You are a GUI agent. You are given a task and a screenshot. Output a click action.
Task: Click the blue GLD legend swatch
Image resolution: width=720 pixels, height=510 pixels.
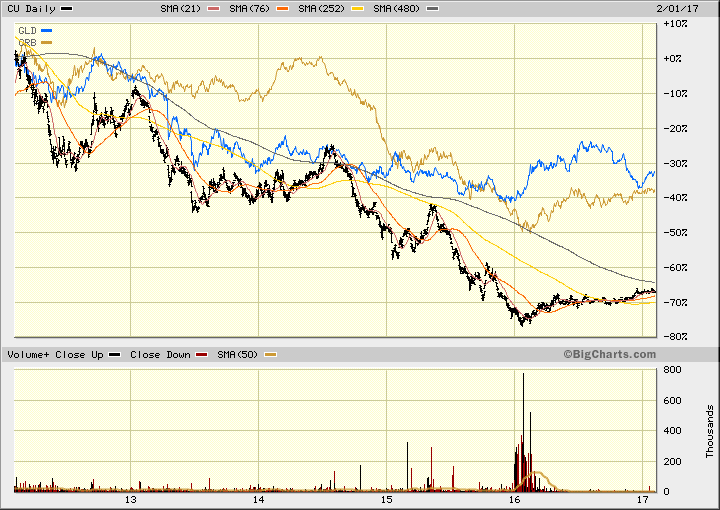point(46,31)
